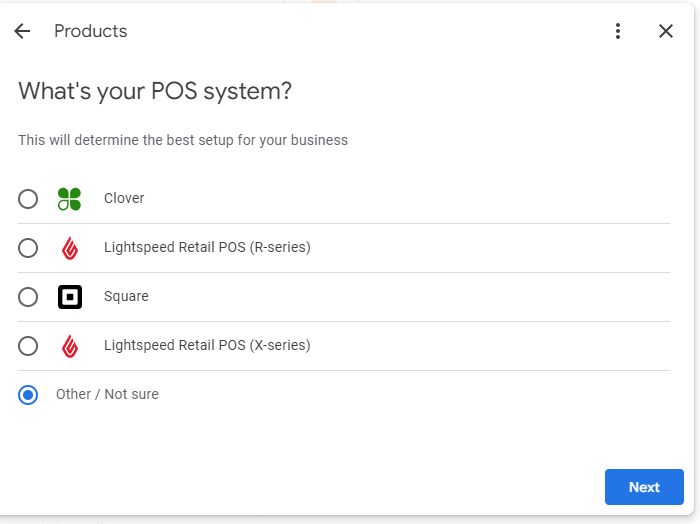Click the Other / Not sure label
The height and width of the screenshot is (524, 700).
[x=107, y=394]
